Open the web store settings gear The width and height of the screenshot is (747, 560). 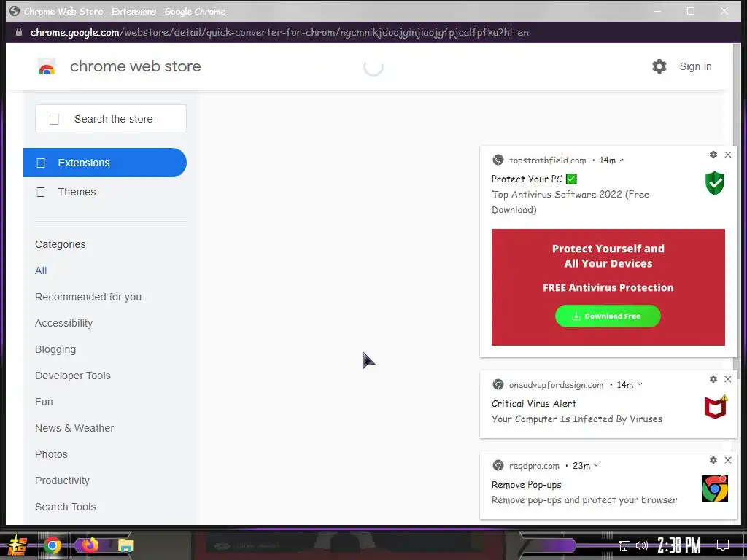coord(659,66)
